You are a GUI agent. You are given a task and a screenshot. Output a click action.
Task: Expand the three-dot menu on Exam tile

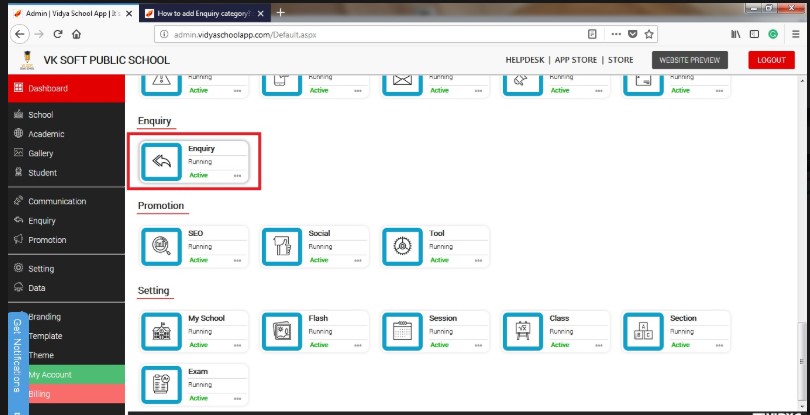pos(237,398)
